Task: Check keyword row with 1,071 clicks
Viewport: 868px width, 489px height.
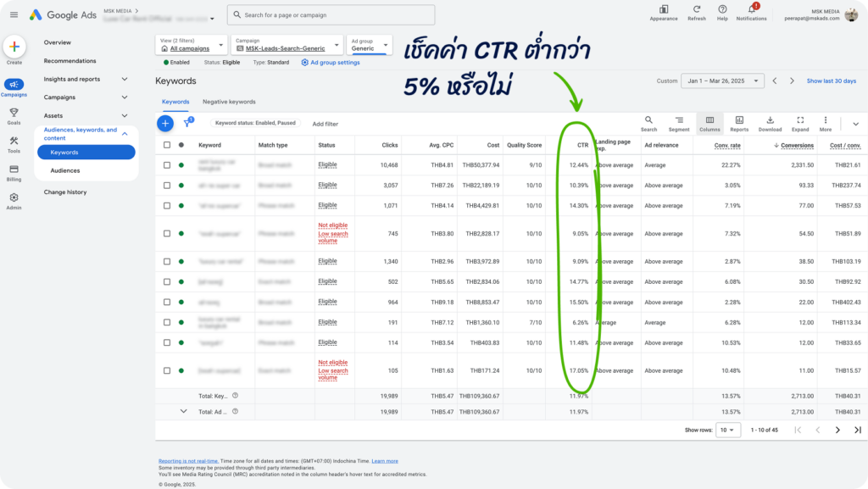Action: coord(167,205)
